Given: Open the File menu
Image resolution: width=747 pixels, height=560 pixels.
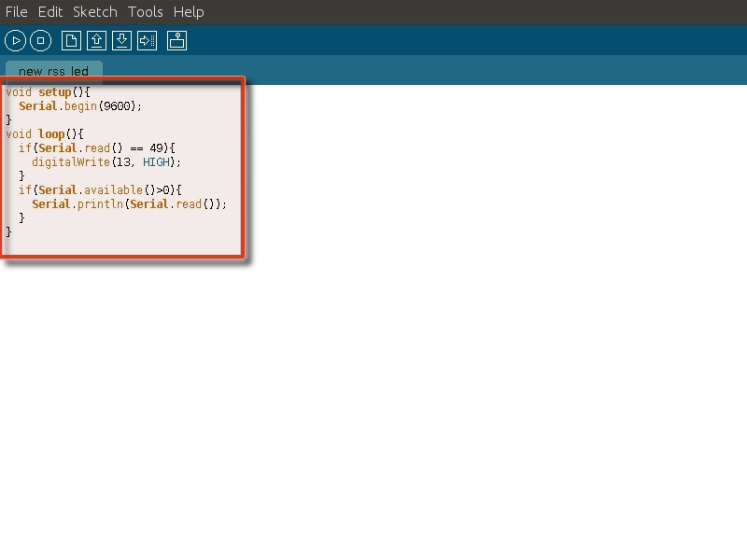Looking at the screenshot, I should coord(16,12).
